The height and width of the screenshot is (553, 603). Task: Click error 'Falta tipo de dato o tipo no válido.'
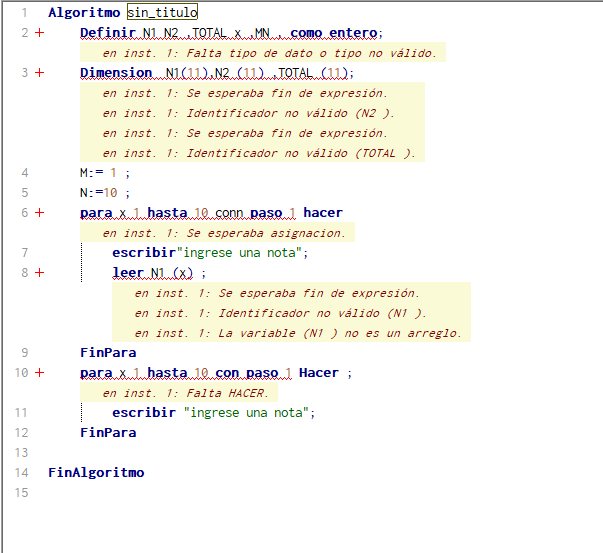(x=311, y=53)
